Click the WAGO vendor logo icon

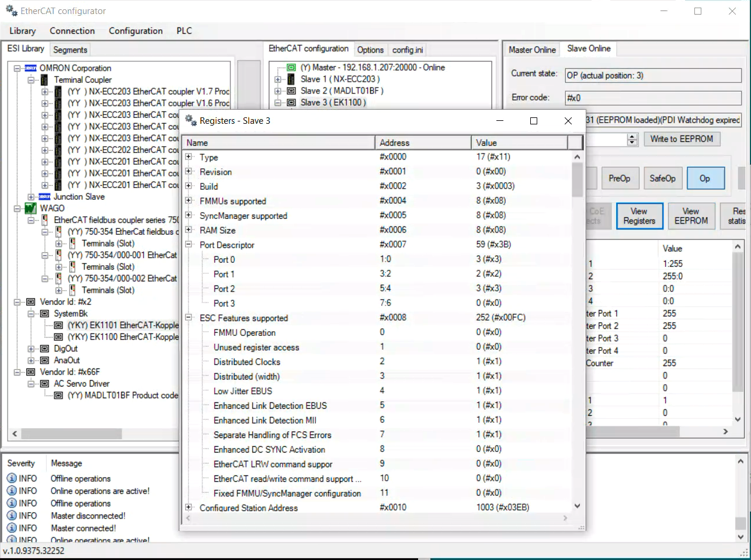(31, 208)
